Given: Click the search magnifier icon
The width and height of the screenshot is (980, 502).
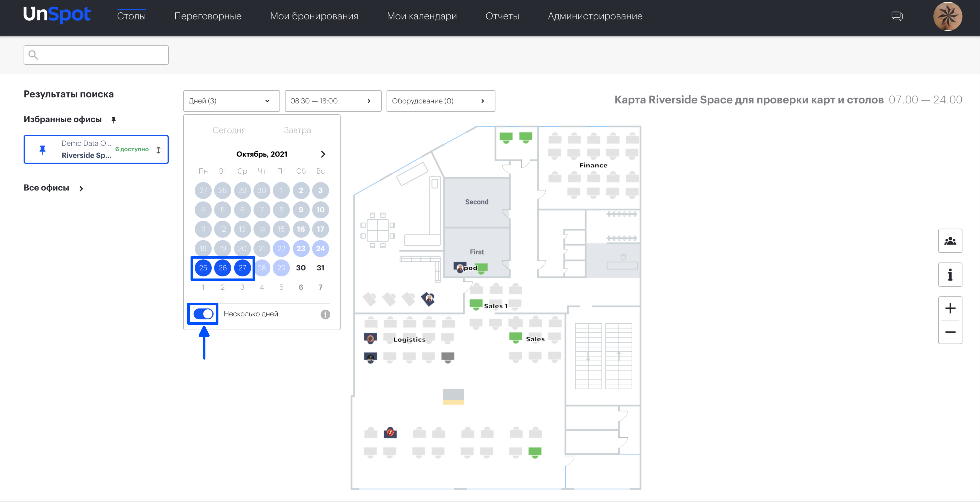Looking at the screenshot, I should [x=33, y=55].
